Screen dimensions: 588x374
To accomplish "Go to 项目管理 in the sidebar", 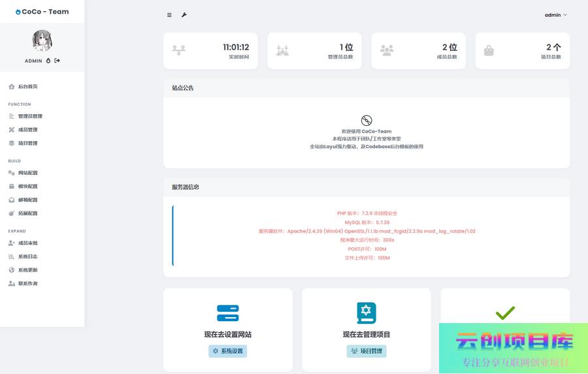I will pos(27,143).
